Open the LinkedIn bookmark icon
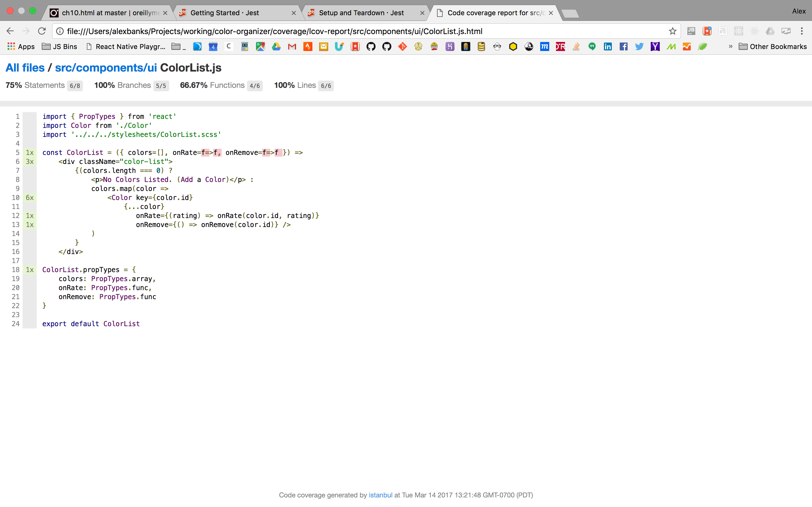 (x=608, y=46)
